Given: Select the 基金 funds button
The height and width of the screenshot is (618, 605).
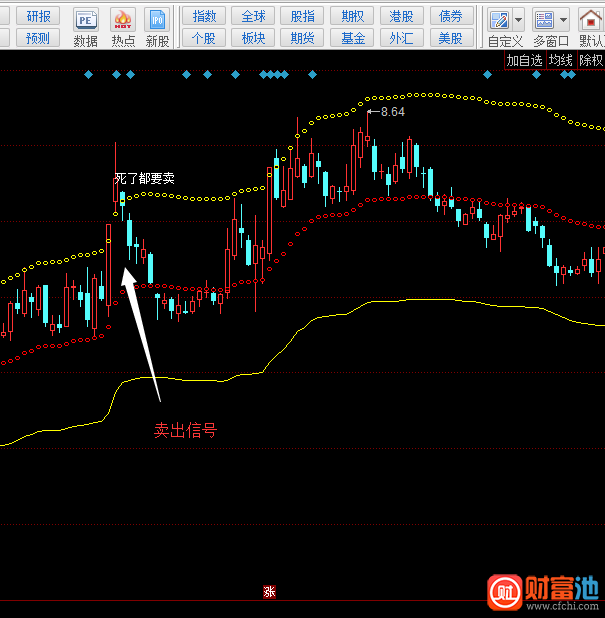Looking at the screenshot, I should tap(352, 39).
